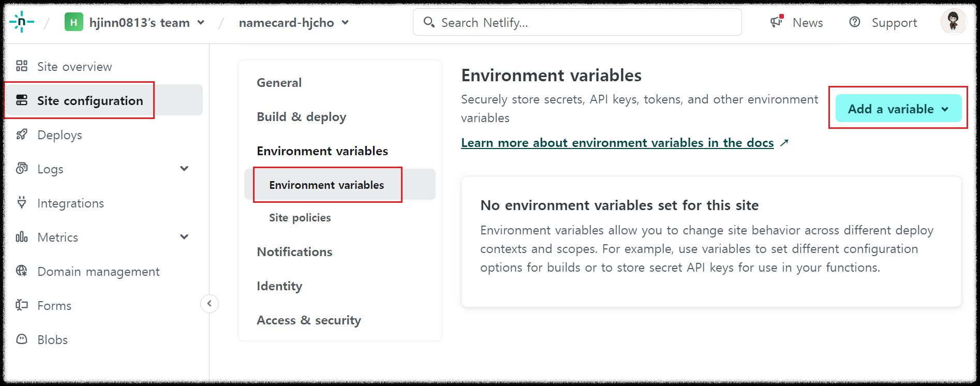Go to Access & security settings
The image size is (980, 386).
[x=309, y=320]
